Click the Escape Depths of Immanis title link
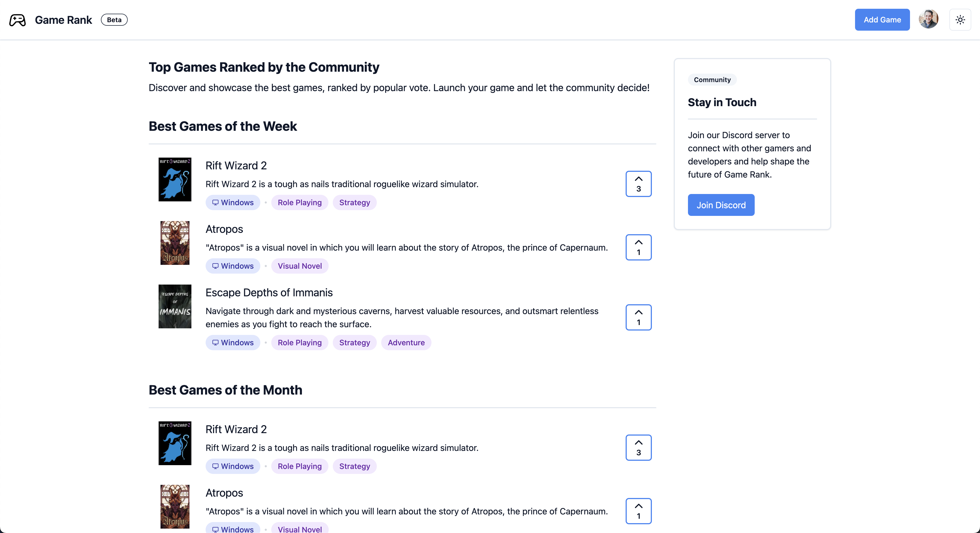Screen dimensions: 980x533 point(269,292)
